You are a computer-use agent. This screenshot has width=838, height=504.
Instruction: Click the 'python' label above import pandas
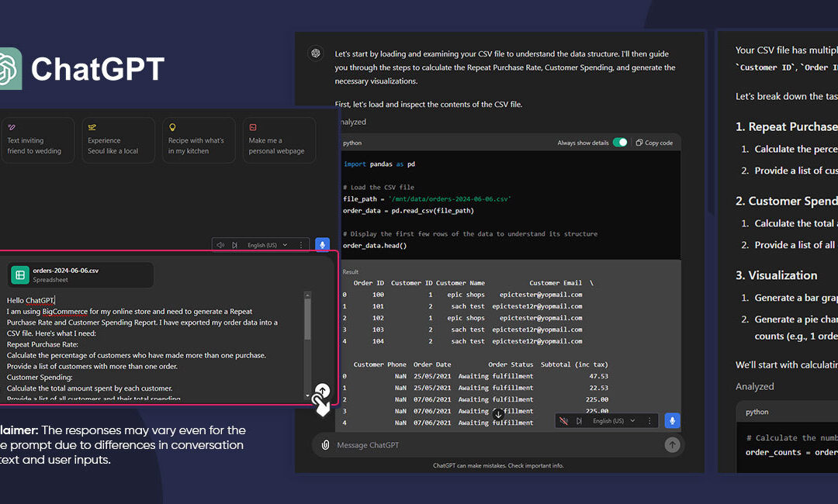[352, 143]
